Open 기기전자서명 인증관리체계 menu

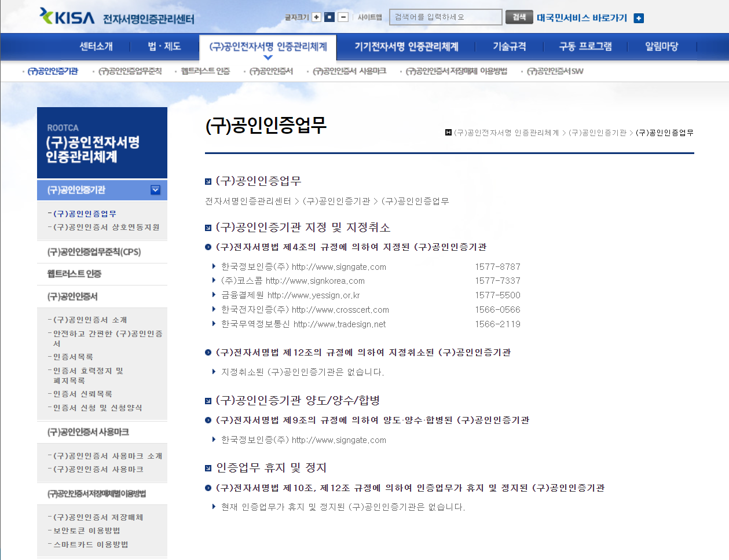[406, 46]
